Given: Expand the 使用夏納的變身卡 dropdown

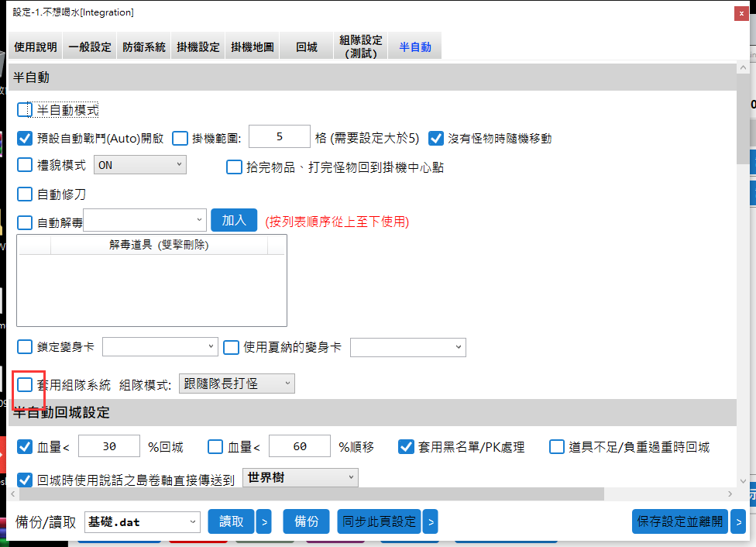Looking at the screenshot, I should tap(408, 347).
